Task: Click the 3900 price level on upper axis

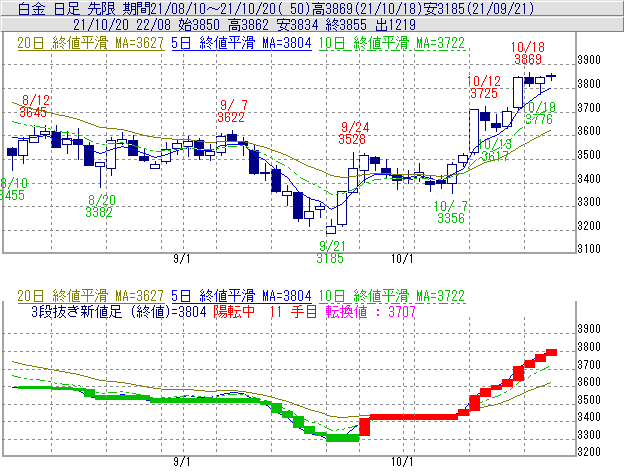Action: (x=589, y=60)
